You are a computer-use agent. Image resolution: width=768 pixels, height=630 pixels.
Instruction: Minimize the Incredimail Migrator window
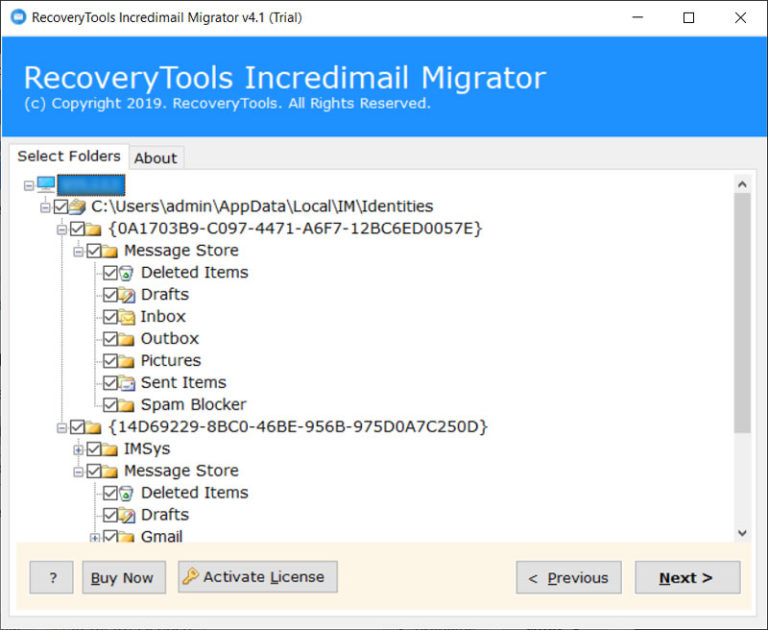pyautogui.click(x=637, y=18)
